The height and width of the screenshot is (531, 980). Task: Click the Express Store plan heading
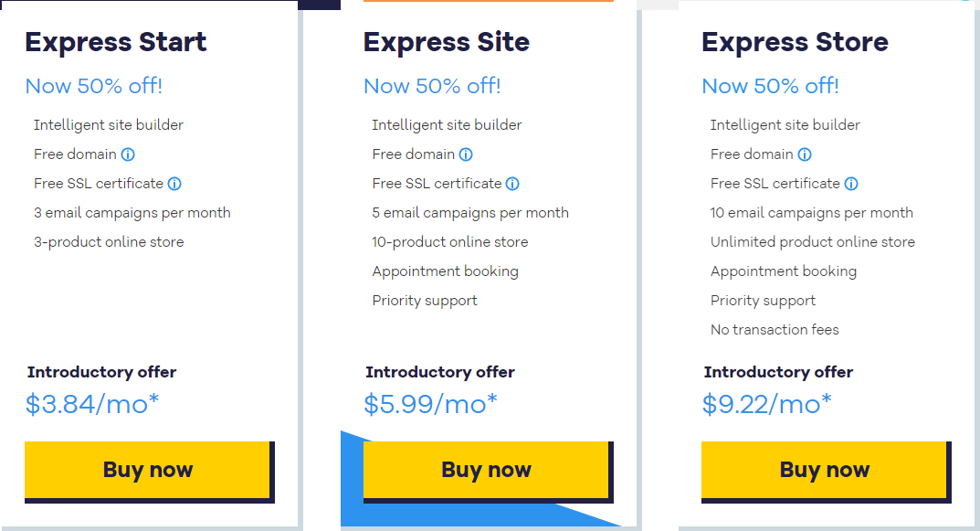click(795, 42)
